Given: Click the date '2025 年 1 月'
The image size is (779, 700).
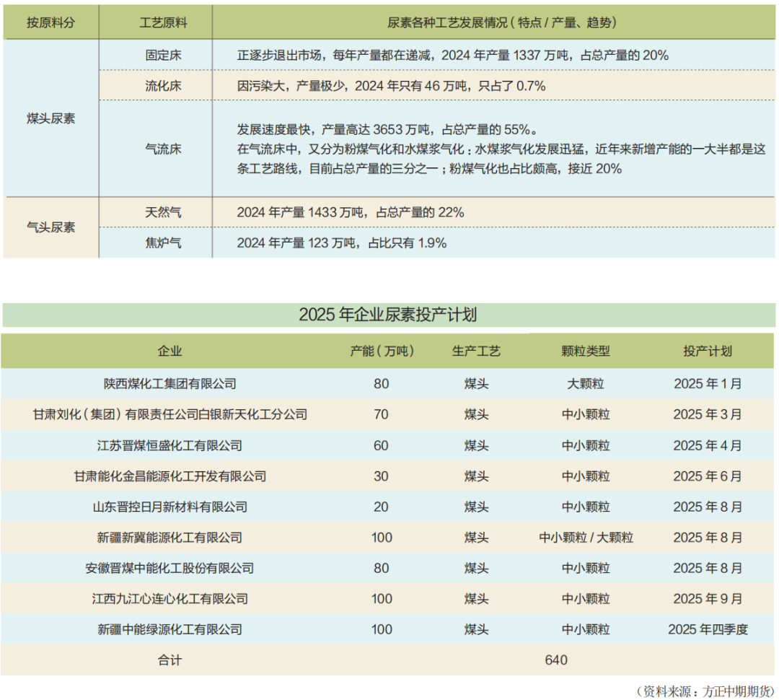Looking at the screenshot, I should coord(708,384).
